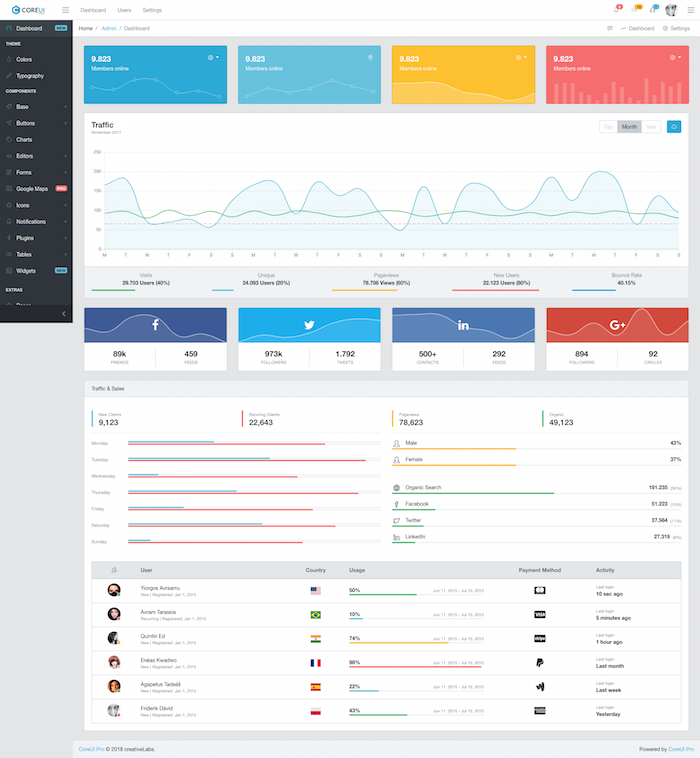The height and width of the screenshot is (758, 700).
Task: Expand the Icons sidebar section
Action: 36,205
